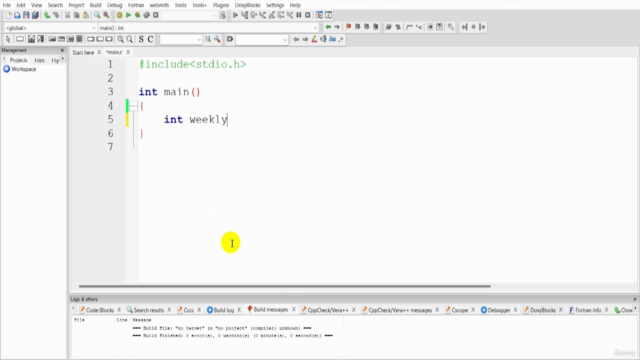Click the Build gear icon
The width and height of the screenshot is (640, 360).
click(x=119, y=15)
